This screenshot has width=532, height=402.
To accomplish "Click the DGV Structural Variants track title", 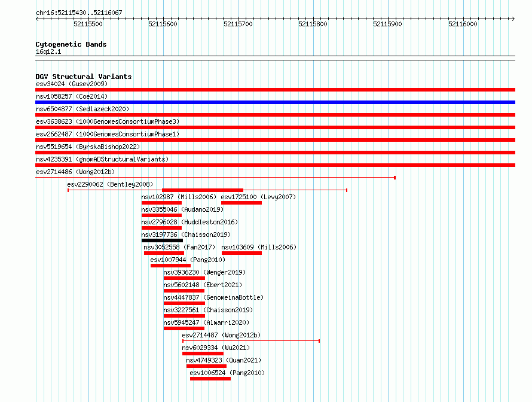I will [84, 77].
